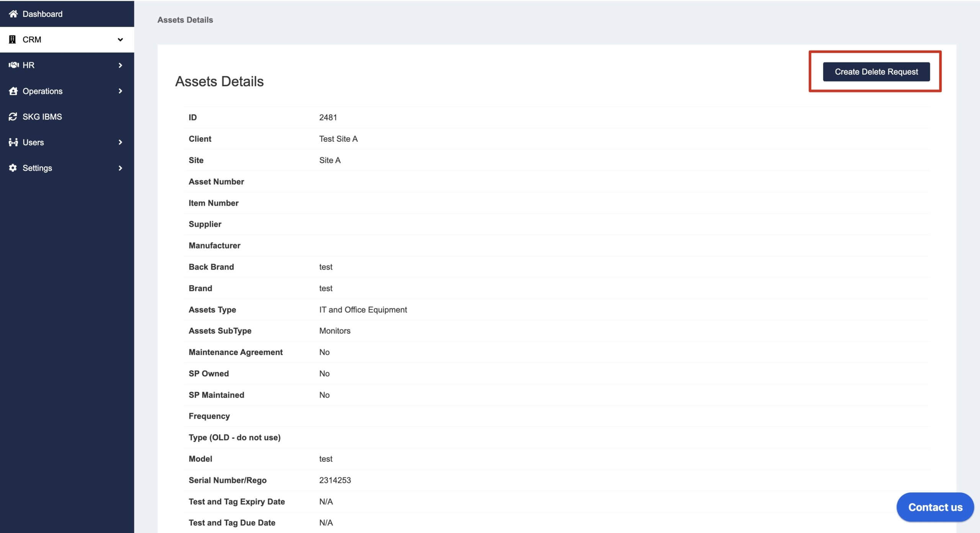Click the Item Number label

click(214, 203)
